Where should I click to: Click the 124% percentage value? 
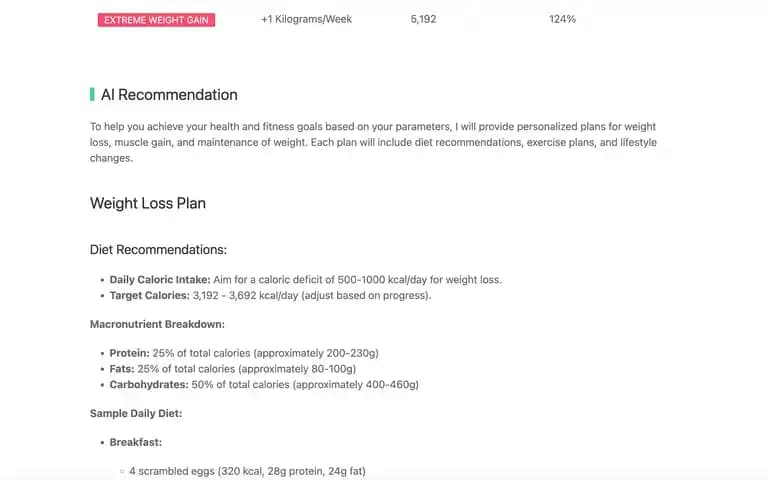(562, 19)
